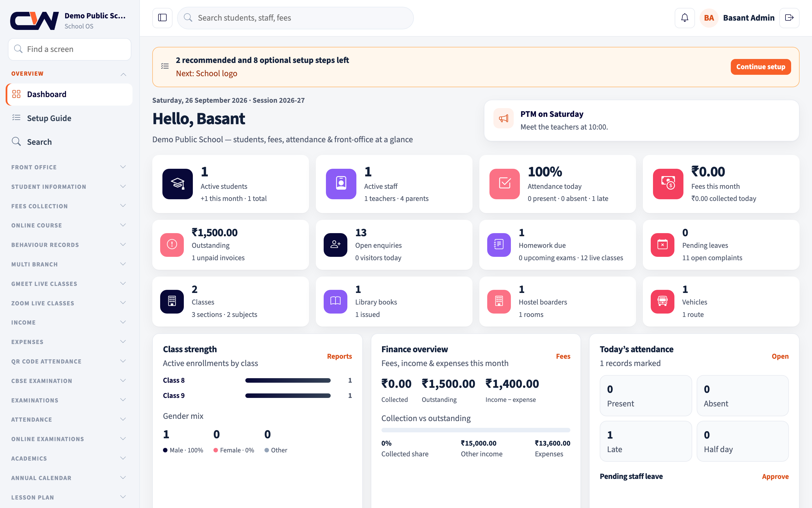
Task: Toggle the sidebar panel icon
Action: [x=162, y=18]
